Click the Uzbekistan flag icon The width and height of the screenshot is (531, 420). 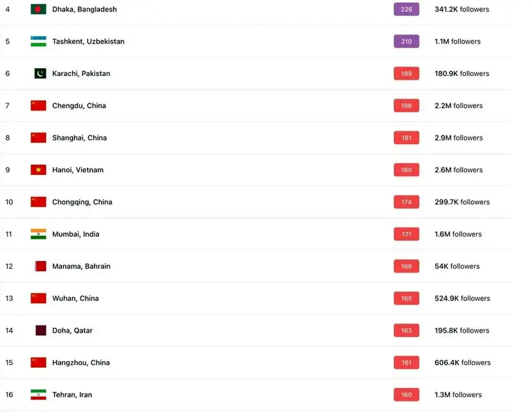pos(38,42)
